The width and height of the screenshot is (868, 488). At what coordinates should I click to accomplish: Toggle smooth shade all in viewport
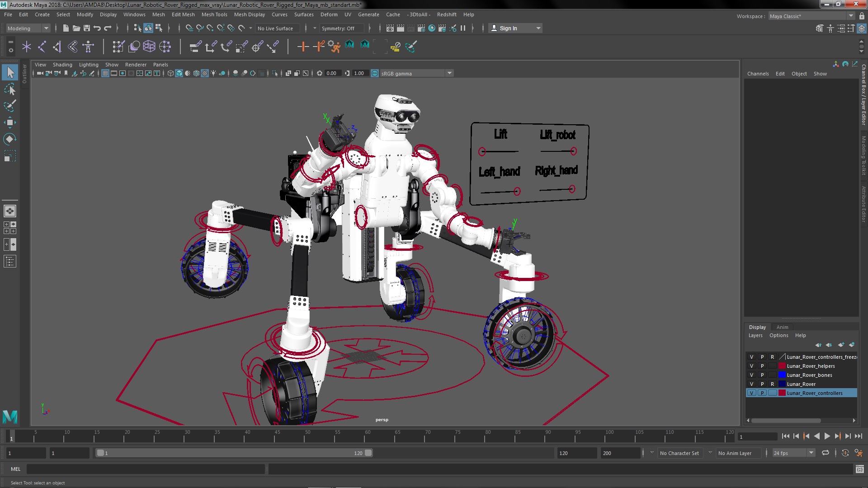(179, 73)
